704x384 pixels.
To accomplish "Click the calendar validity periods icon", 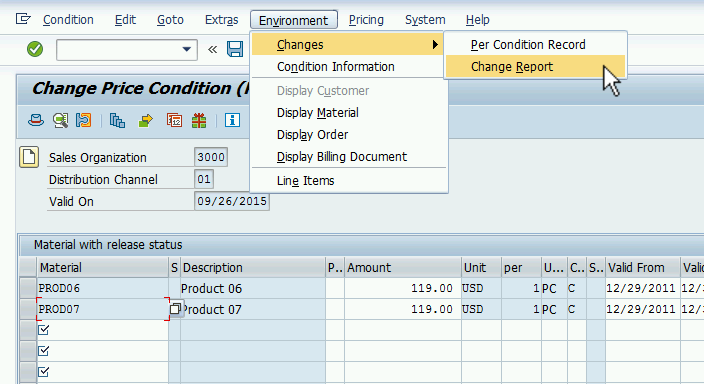I will (x=174, y=120).
